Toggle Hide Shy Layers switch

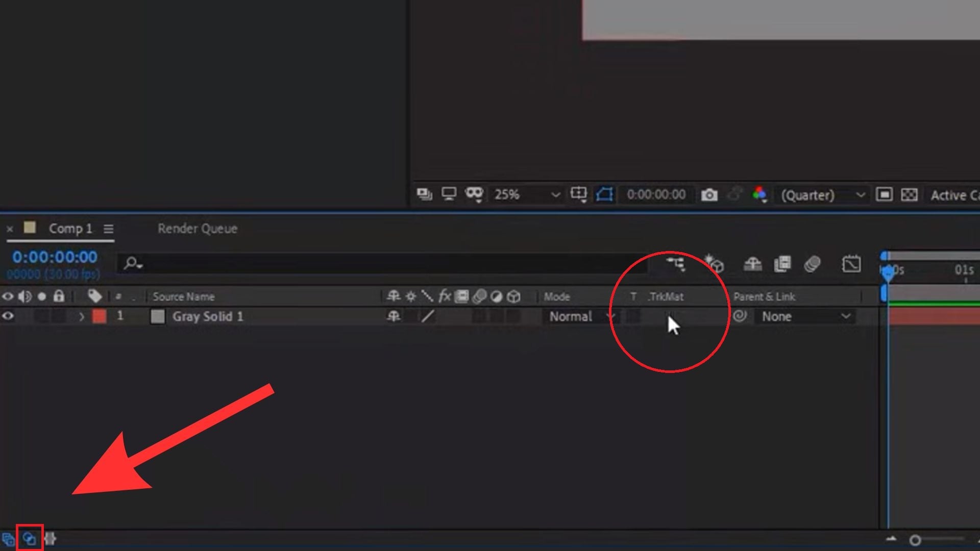752,264
